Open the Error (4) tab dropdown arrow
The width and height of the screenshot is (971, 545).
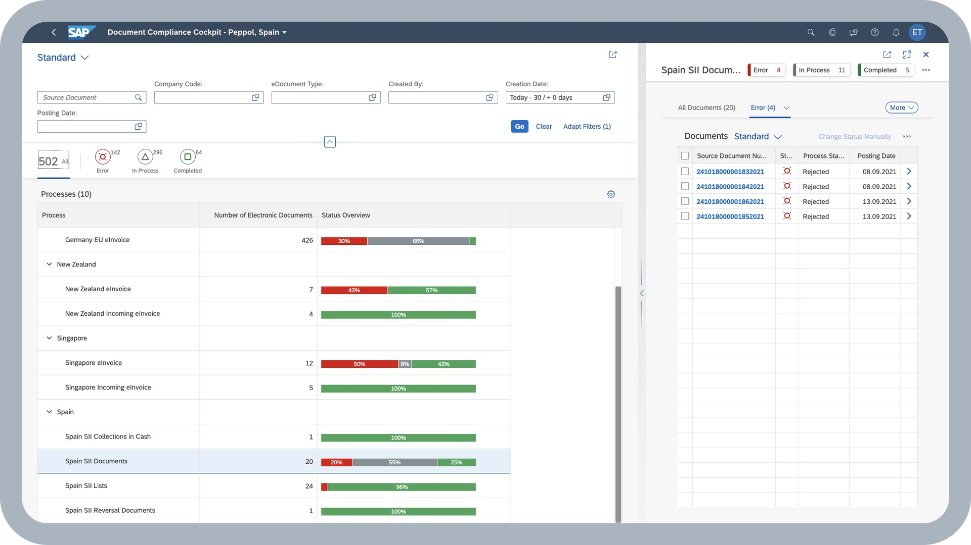786,108
